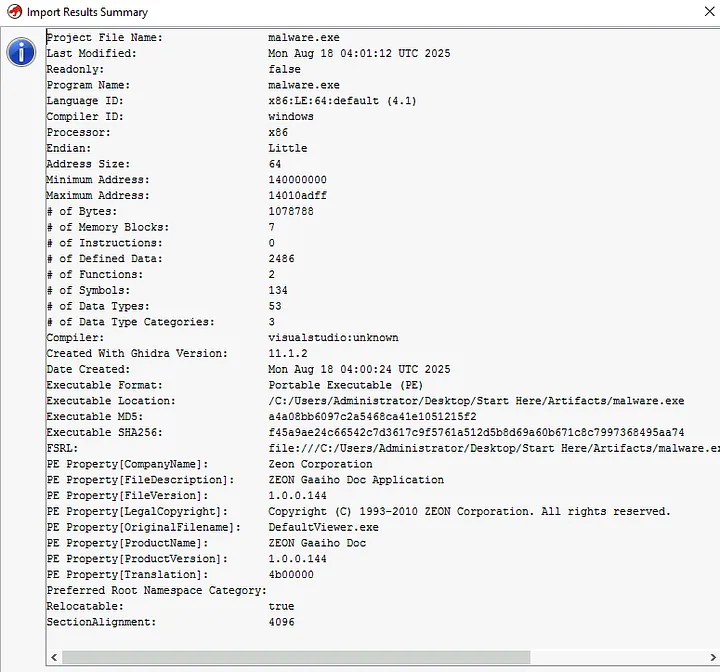Screen dimensions: 720x672
Task: Click the OriginalFilename value DefaultViewer.exe
Action: tap(323, 527)
